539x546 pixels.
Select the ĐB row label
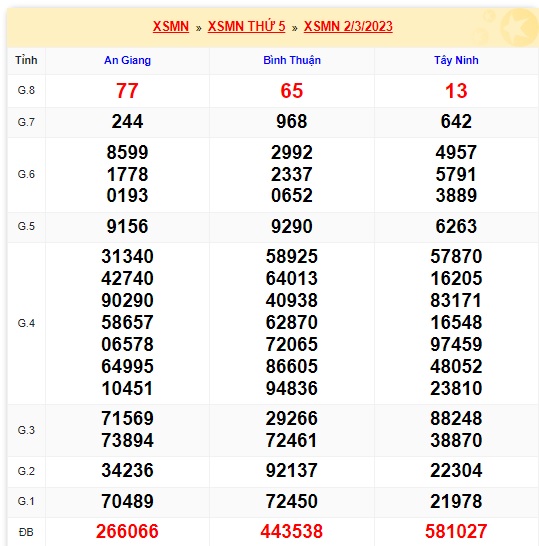(x=26, y=532)
